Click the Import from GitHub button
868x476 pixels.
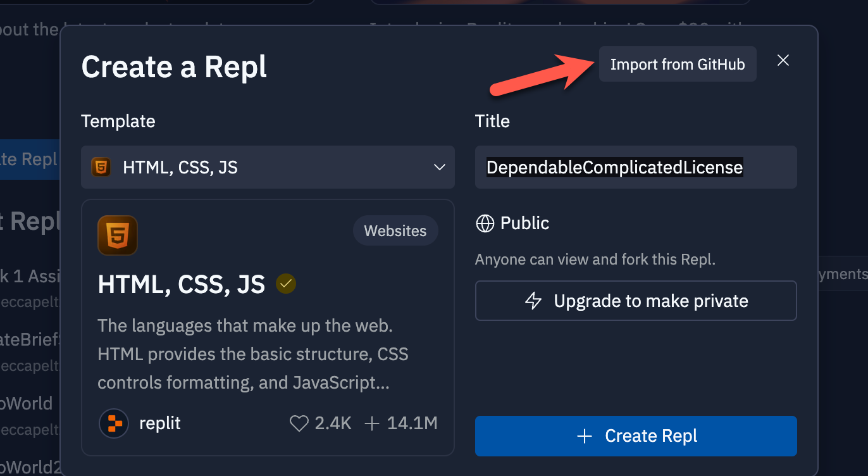click(x=677, y=64)
